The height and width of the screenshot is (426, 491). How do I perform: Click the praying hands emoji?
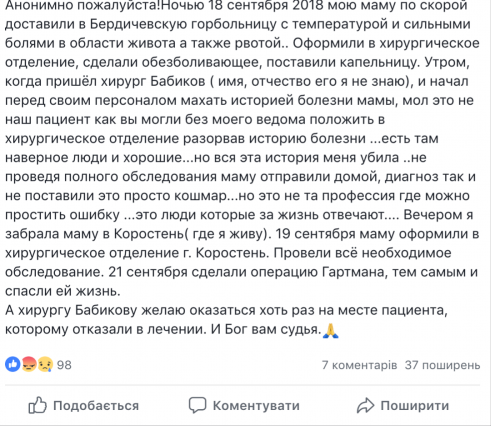pos(331,331)
